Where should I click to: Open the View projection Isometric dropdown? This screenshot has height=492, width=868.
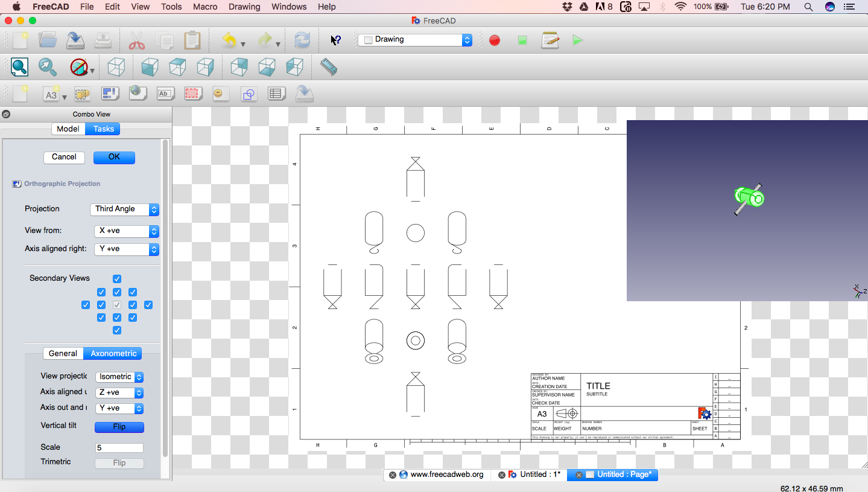tap(119, 377)
